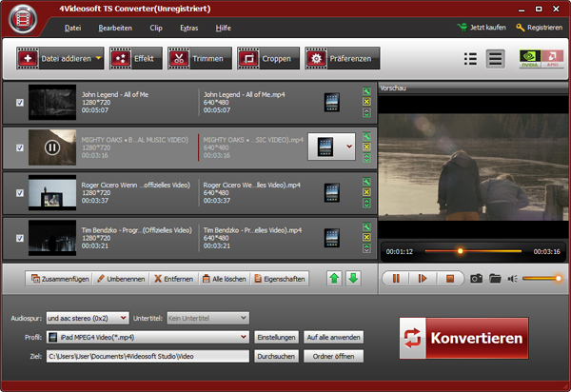
Task: Take a snapshot with camera icon
Action: pyautogui.click(x=476, y=279)
